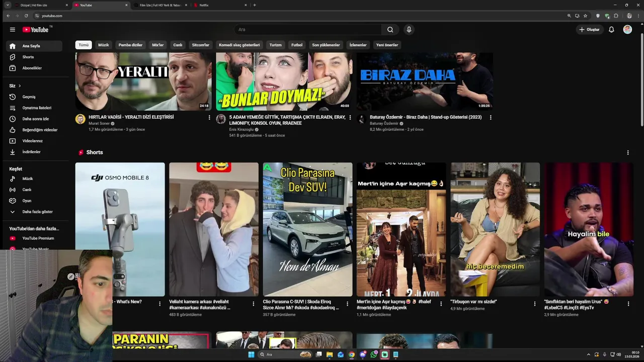Open the Windows Start menu

[251, 354]
